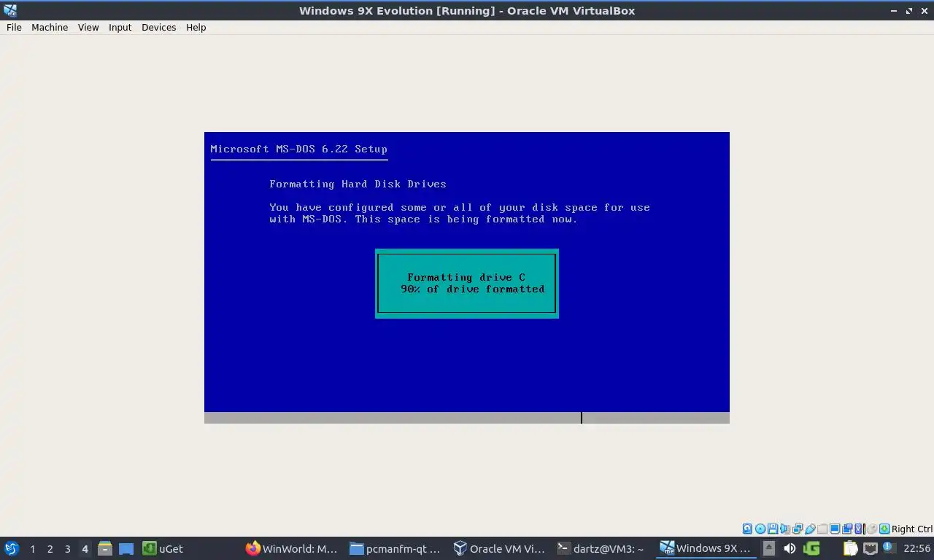Click the recording status icon
This screenshot has height=560, width=934.
click(847, 529)
